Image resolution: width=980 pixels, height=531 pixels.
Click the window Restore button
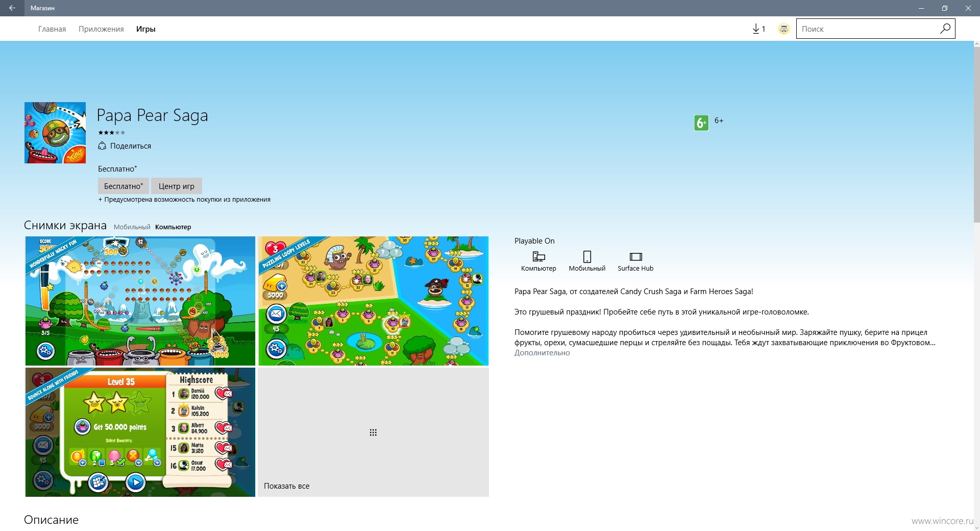coord(944,8)
